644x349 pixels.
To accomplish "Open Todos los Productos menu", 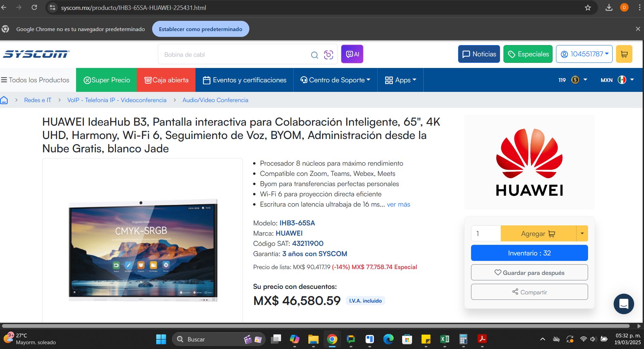I will pyautogui.click(x=35, y=80).
